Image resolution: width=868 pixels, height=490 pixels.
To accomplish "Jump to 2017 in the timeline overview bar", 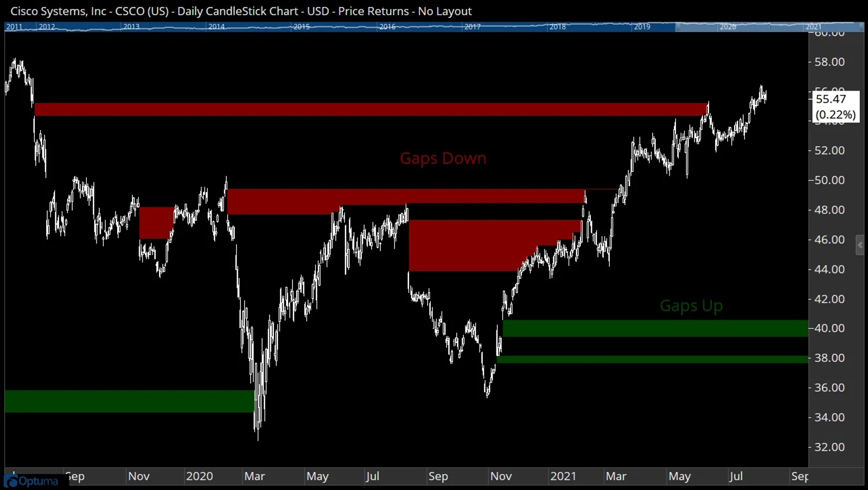I will pos(473,27).
